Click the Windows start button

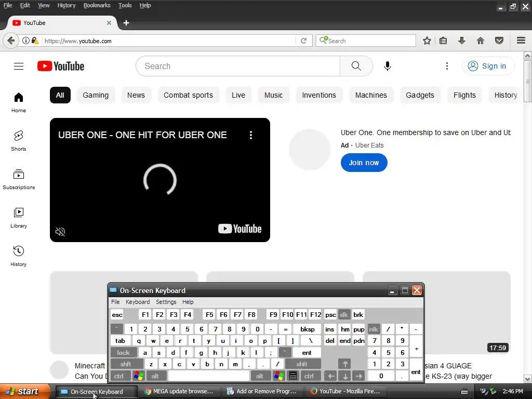[x=25, y=391]
